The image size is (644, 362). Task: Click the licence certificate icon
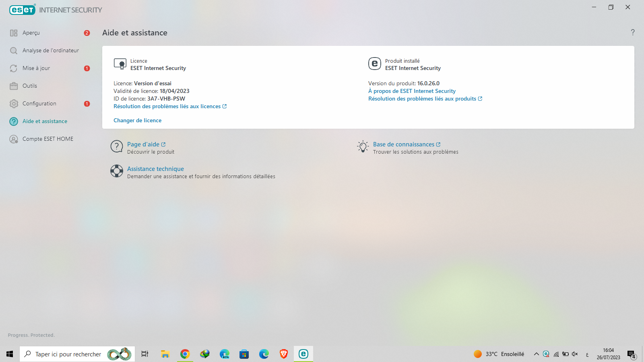(120, 64)
